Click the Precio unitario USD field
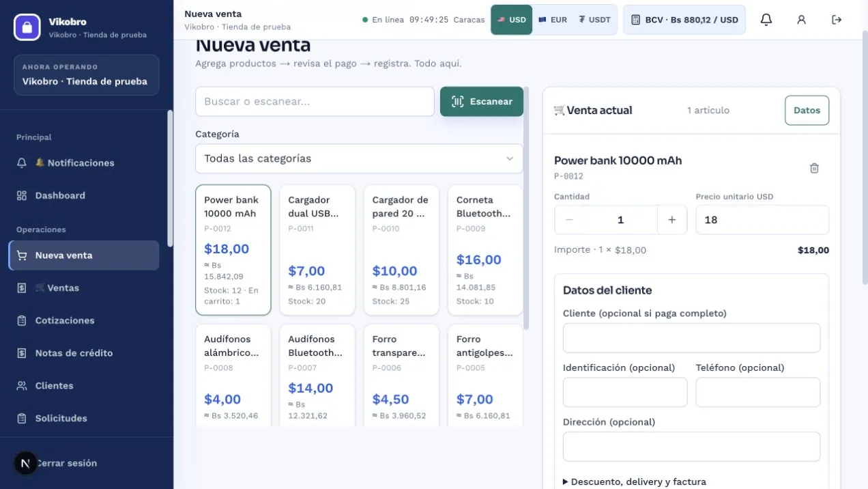The height and width of the screenshot is (489, 868). [762, 220]
